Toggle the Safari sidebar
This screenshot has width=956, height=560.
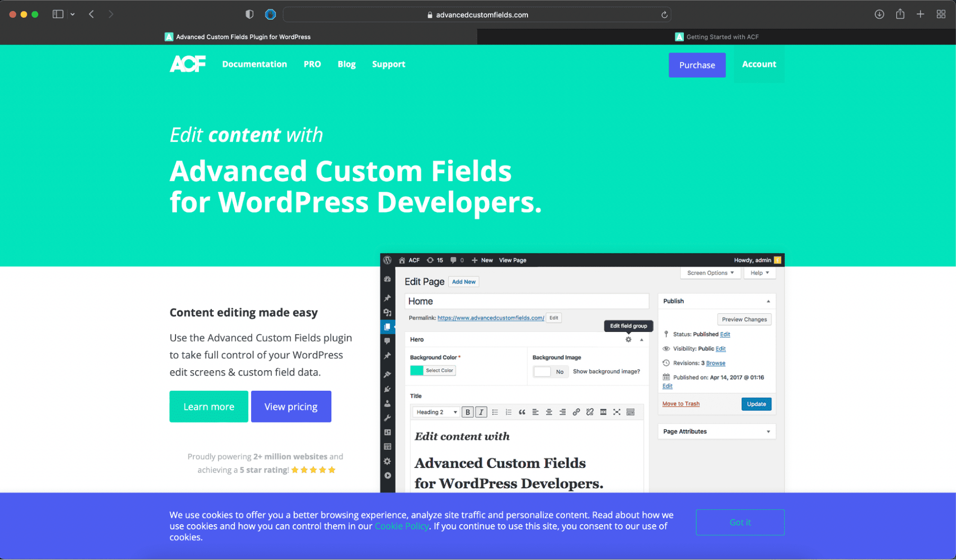pos(58,14)
